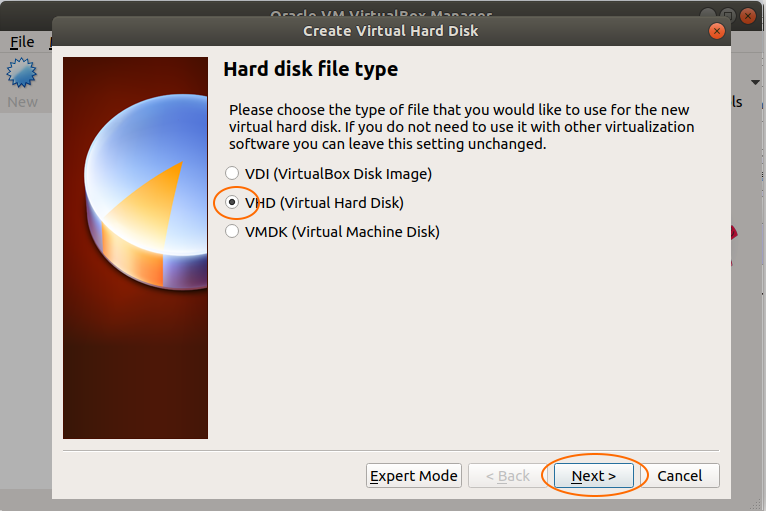This screenshot has height=511, width=766.
Task: Click the disk pie-chart wizard illustration
Action: click(135, 248)
